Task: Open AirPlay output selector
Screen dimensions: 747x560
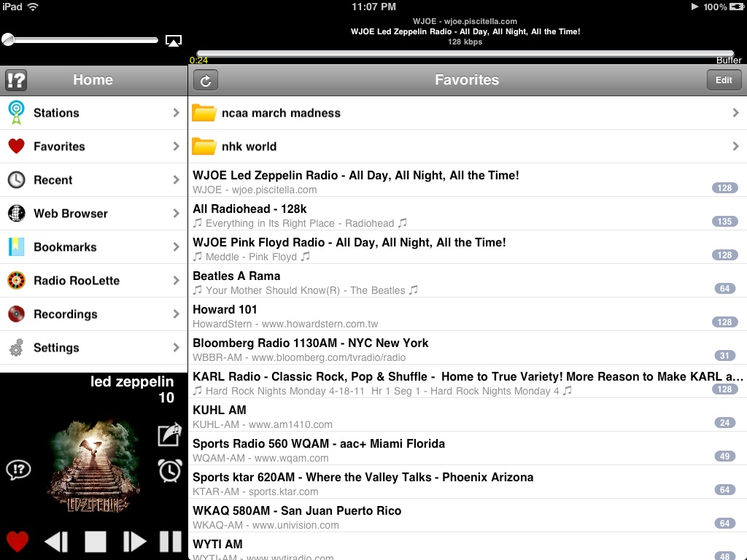Action: pos(174,41)
